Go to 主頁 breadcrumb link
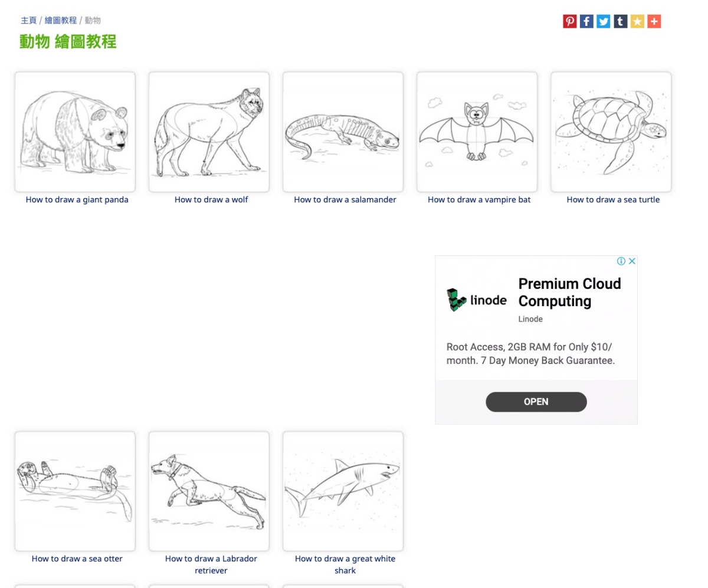Image resolution: width=708 pixels, height=588 pixels. click(x=28, y=21)
